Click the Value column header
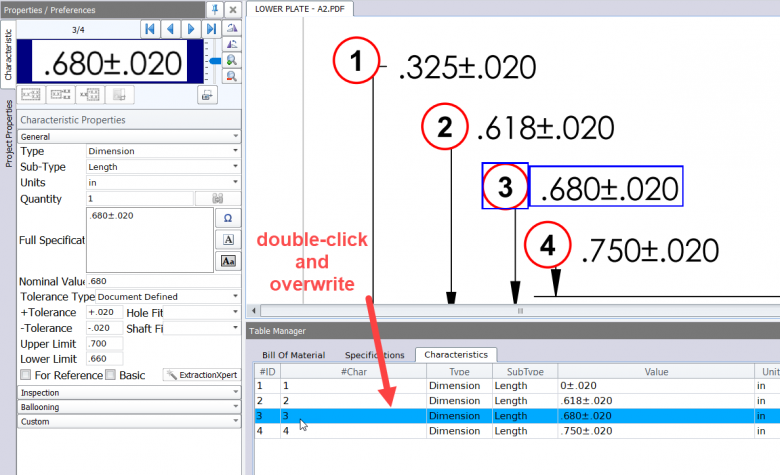 point(656,372)
